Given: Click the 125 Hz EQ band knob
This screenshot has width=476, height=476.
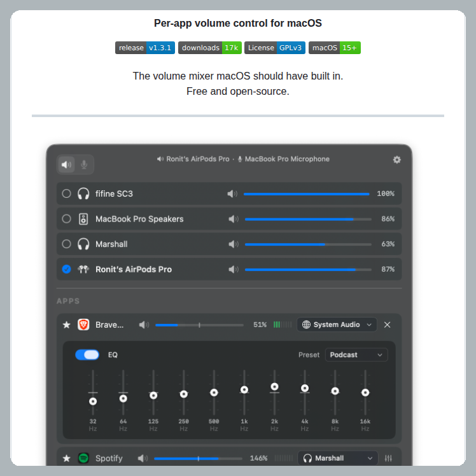Looking at the screenshot, I should pyautogui.click(x=153, y=395).
